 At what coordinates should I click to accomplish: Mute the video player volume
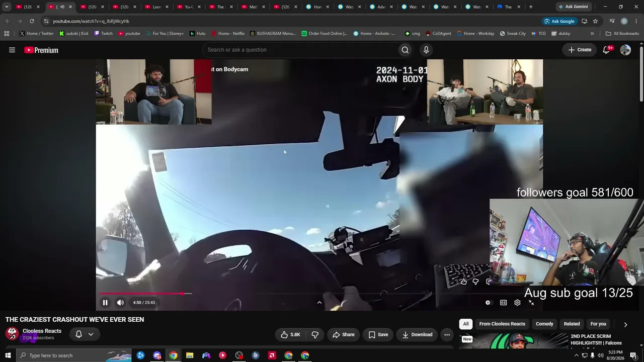tap(120, 303)
